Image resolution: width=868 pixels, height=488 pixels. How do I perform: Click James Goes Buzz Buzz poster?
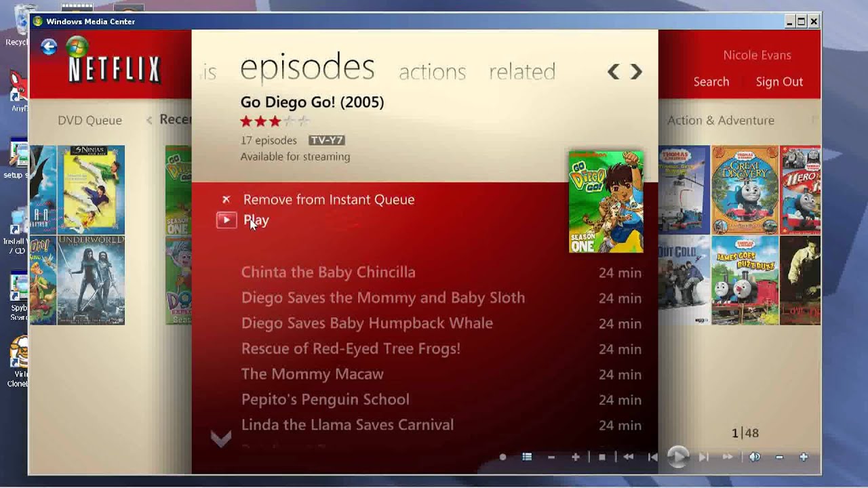(x=745, y=280)
